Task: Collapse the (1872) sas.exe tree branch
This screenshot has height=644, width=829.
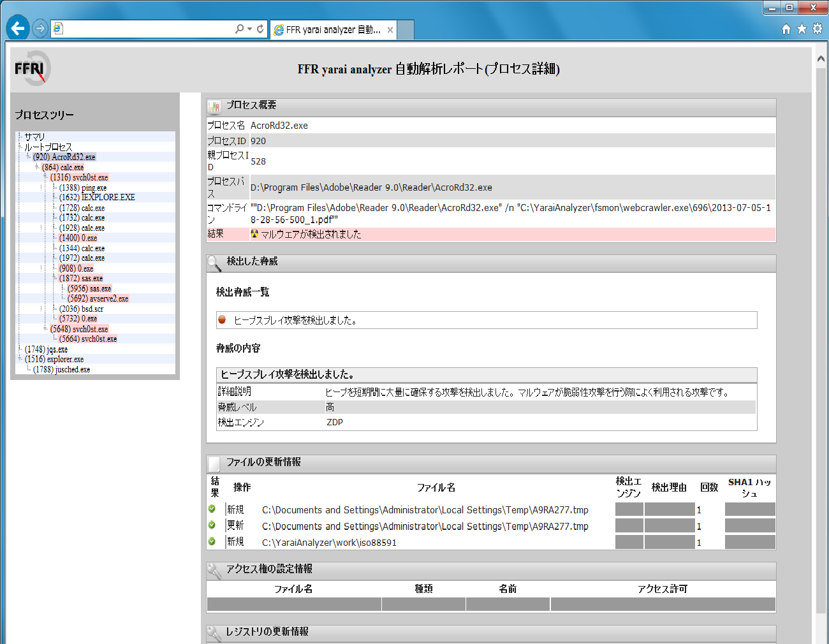Action: [54, 279]
